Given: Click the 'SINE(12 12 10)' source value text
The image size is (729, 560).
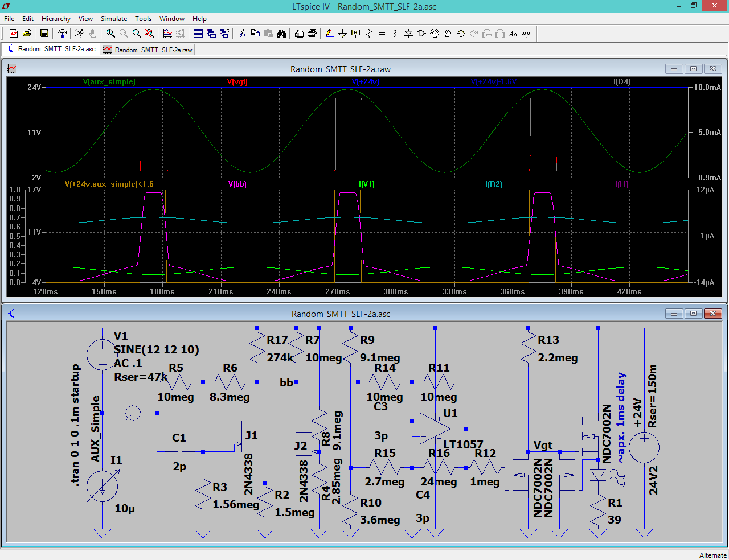Looking at the screenshot, I should tap(157, 349).
